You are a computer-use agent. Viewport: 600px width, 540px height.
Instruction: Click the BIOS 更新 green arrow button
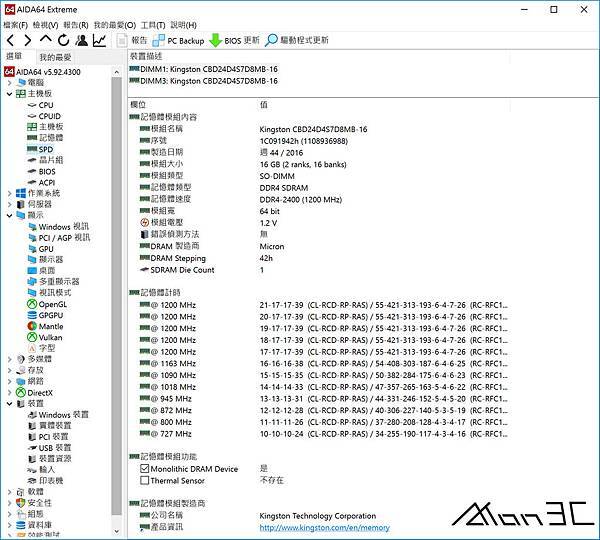235,40
